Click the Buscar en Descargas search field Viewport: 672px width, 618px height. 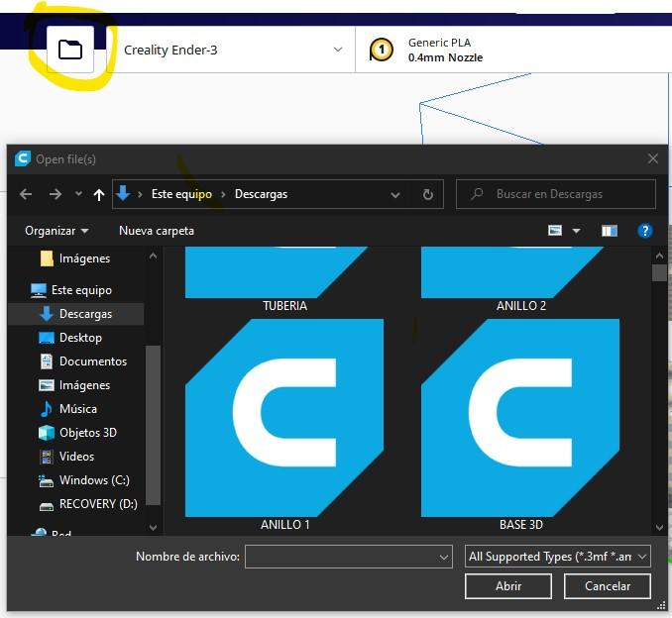pos(556,194)
